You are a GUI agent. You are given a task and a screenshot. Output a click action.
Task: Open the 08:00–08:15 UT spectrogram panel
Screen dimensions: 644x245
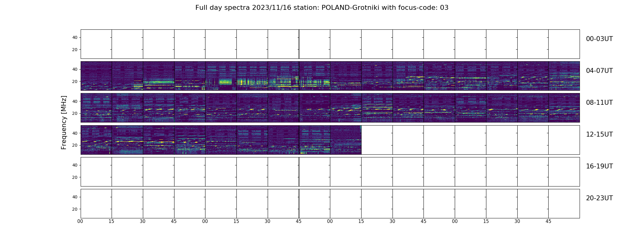96,107
